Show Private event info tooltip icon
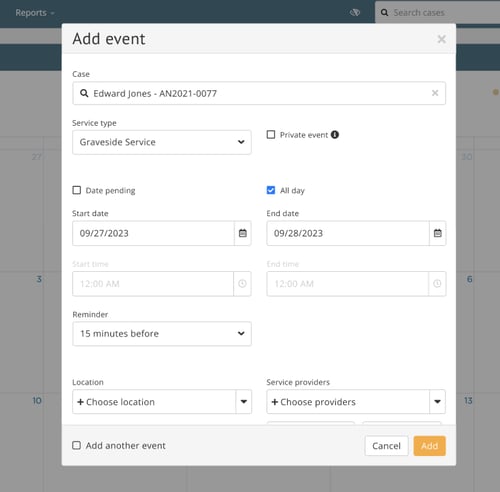Image resolution: width=500 pixels, height=492 pixels. point(335,135)
